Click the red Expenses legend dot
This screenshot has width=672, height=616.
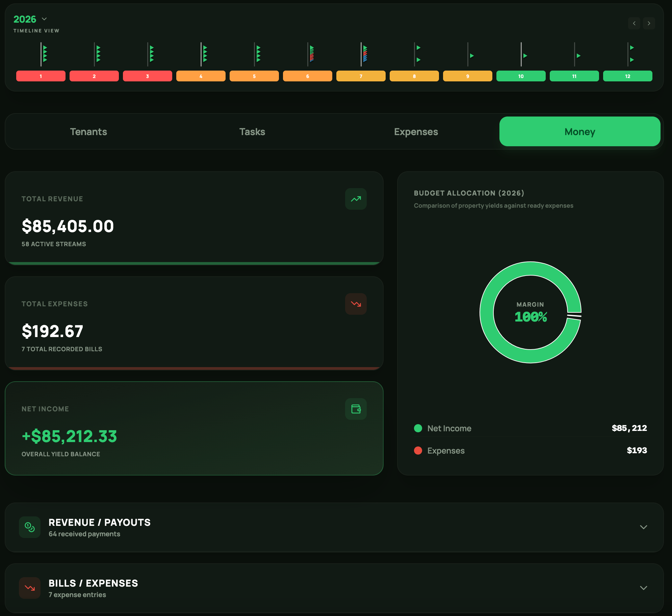click(x=418, y=451)
